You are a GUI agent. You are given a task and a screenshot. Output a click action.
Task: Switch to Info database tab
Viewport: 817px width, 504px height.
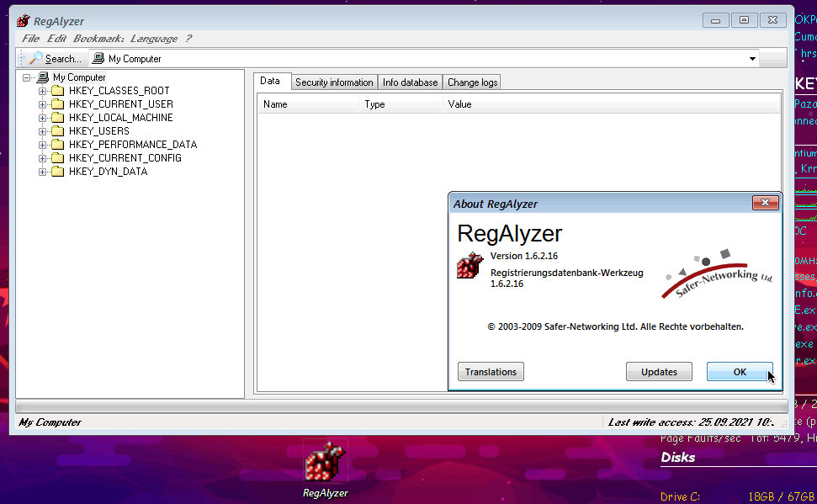coord(410,82)
